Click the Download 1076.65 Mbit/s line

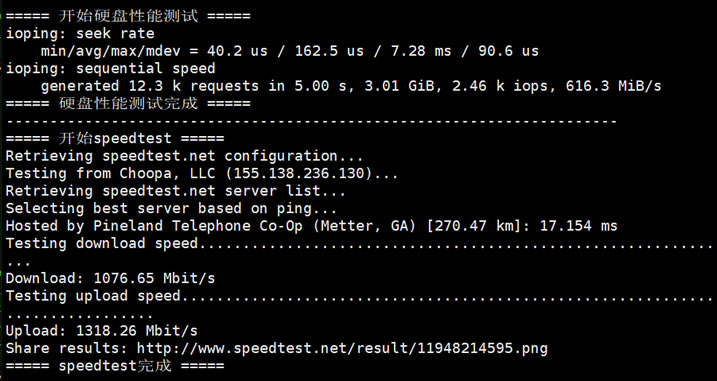pos(110,278)
